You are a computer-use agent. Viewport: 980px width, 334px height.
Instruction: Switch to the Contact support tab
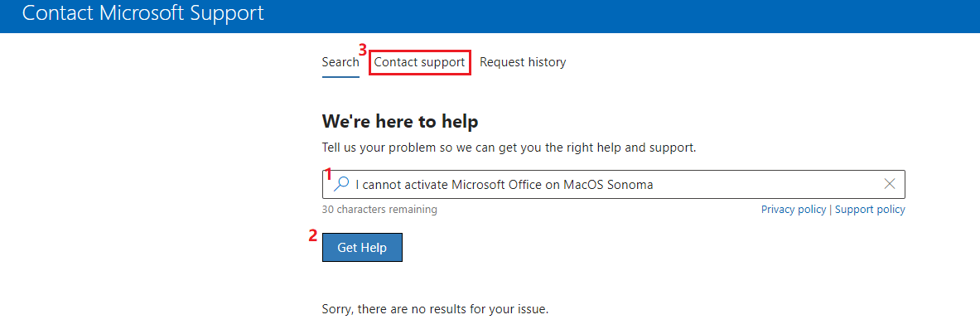point(419,62)
